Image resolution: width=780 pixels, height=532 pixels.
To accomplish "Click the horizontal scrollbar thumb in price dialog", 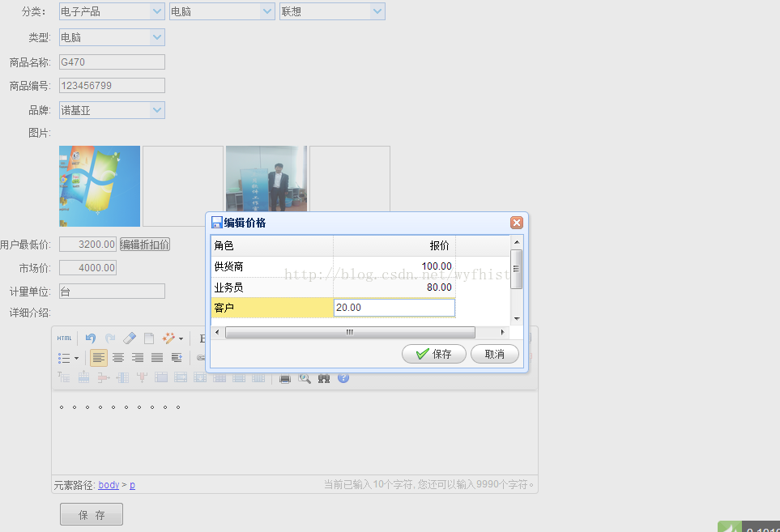I will 350,332.
